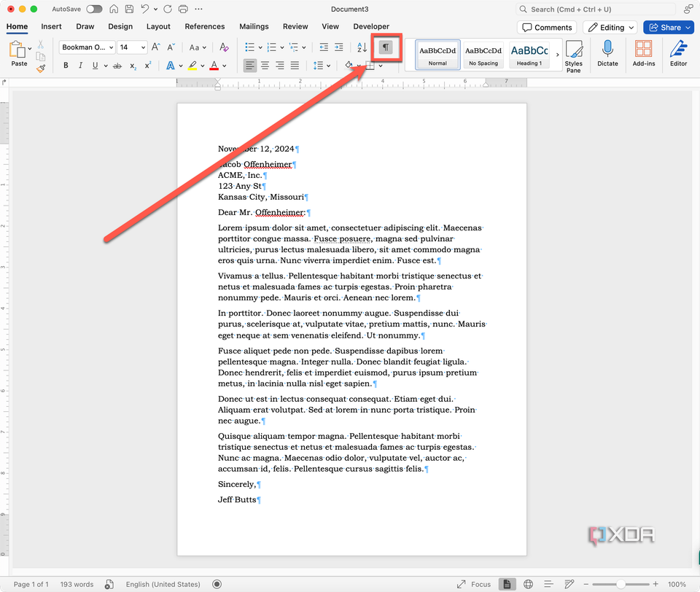Click the Sort icon in the ribbon
Screen dimensions: 700x592
point(362,48)
